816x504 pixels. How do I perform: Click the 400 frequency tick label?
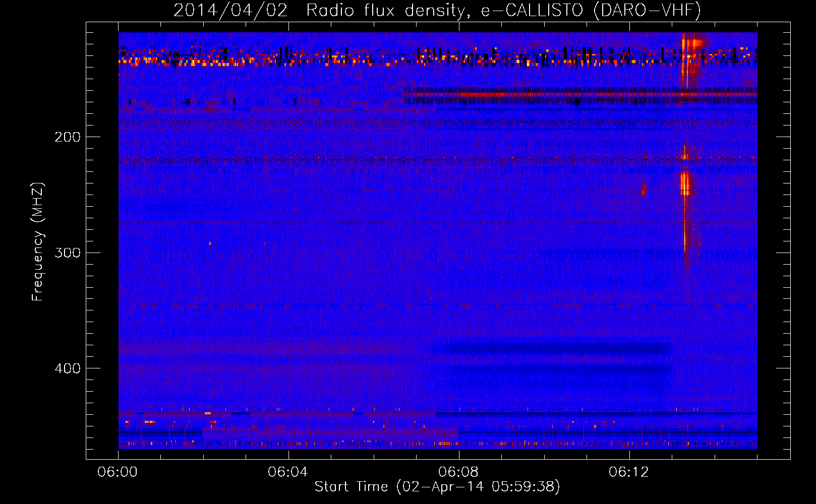68,368
